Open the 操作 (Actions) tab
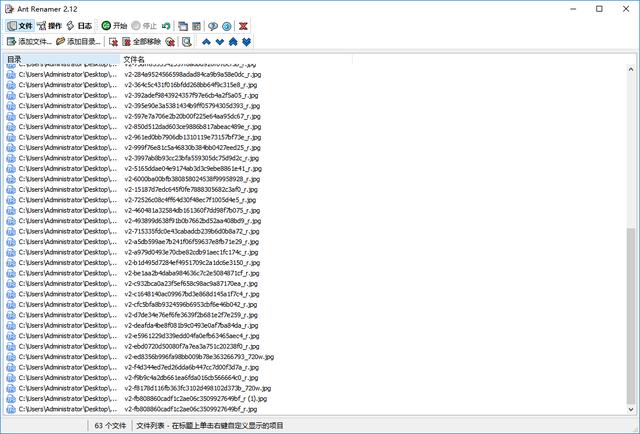This screenshot has width=640, height=434. pyautogui.click(x=49, y=26)
